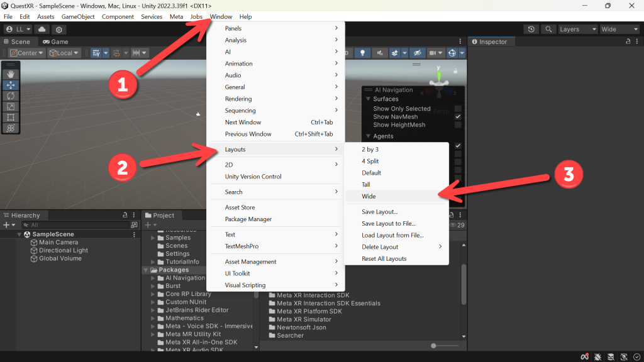Click the Meta XR status bar icon
Screen dimensions: 644x362
(x=584, y=357)
